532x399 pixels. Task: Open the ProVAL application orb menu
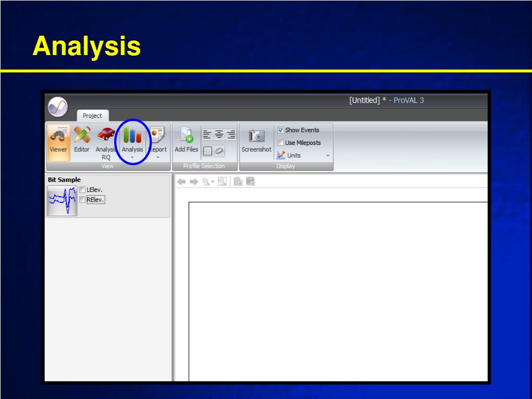pyautogui.click(x=58, y=107)
